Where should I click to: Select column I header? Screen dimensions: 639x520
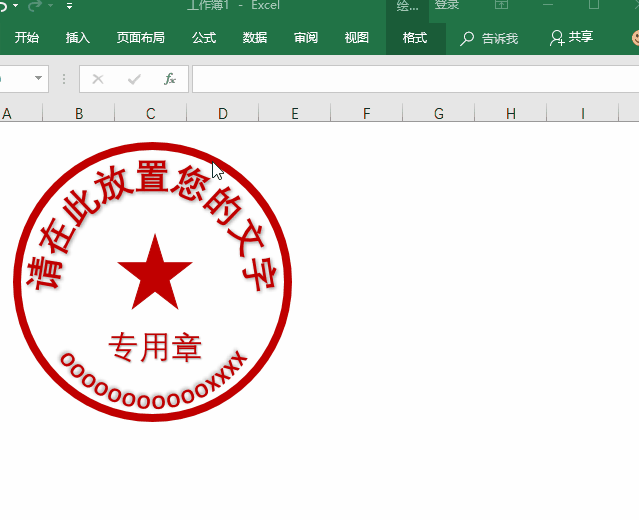pos(583,113)
